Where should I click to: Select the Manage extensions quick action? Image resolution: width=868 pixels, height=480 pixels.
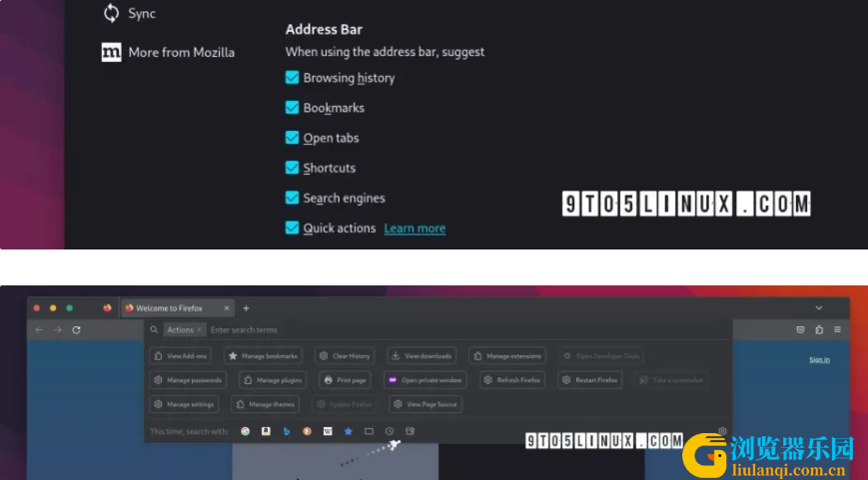click(x=507, y=356)
